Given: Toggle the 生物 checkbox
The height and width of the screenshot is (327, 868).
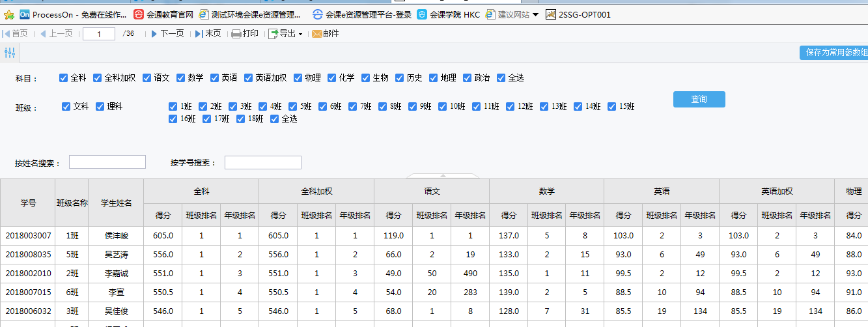Looking at the screenshot, I should point(367,78).
